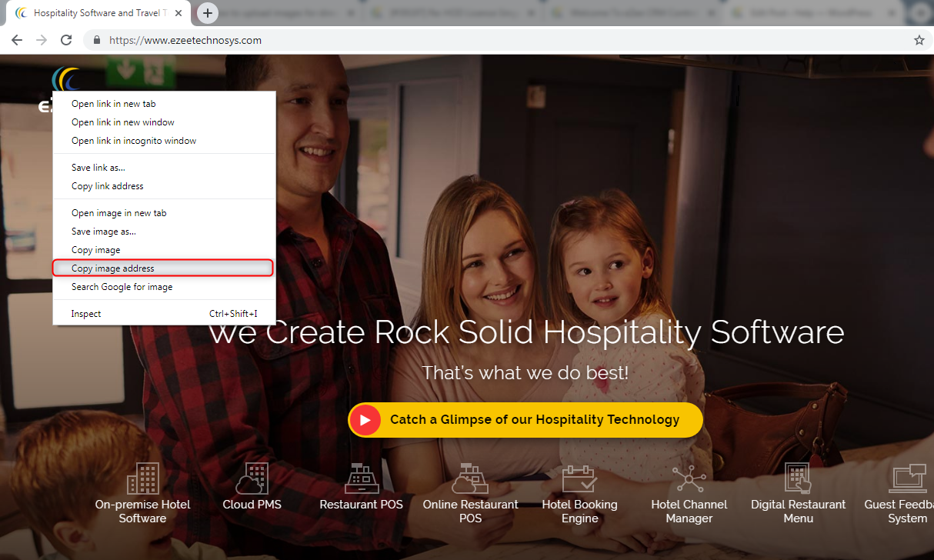Click the Digital Restaurant Menu icon
This screenshot has width=934, height=560.
click(798, 478)
